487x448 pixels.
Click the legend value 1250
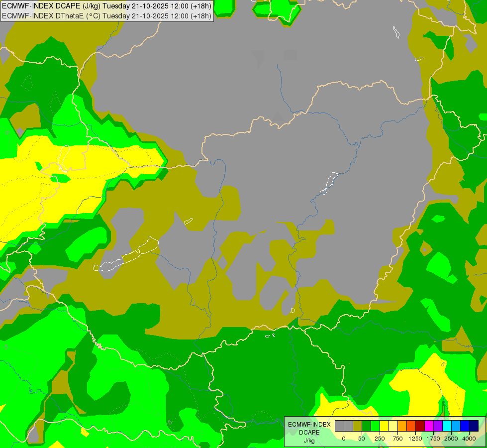[415, 439]
